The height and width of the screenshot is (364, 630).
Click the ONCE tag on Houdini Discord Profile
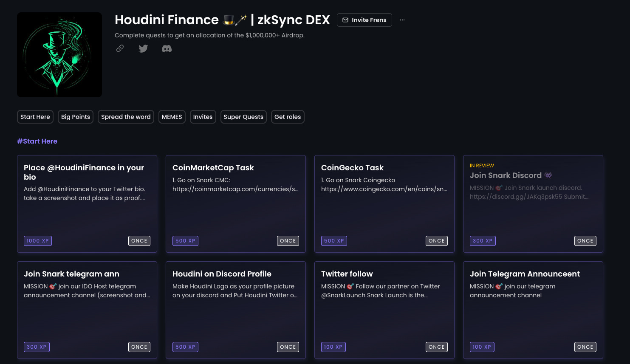point(288,347)
